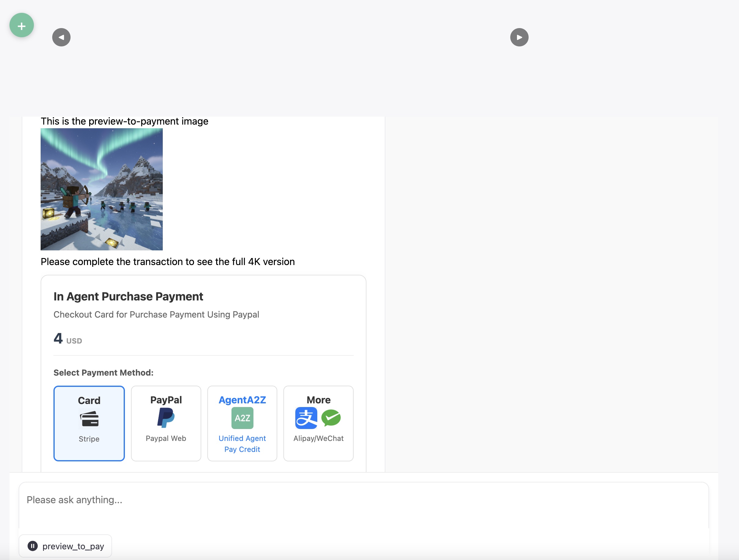Click the pause icon on preview_to_pay pill
This screenshot has height=560, width=739.
coord(33,546)
